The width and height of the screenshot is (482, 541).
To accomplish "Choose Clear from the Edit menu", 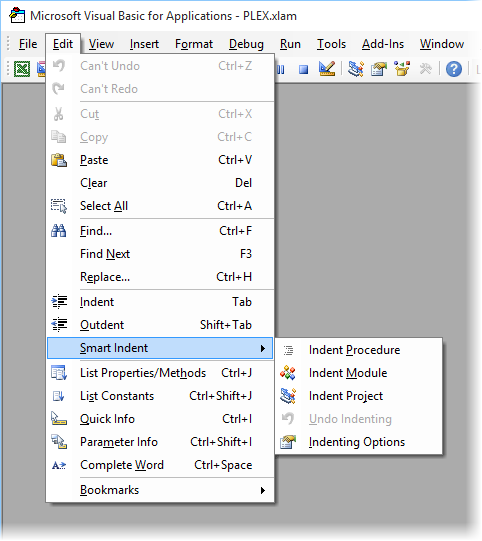I will (160, 183).
